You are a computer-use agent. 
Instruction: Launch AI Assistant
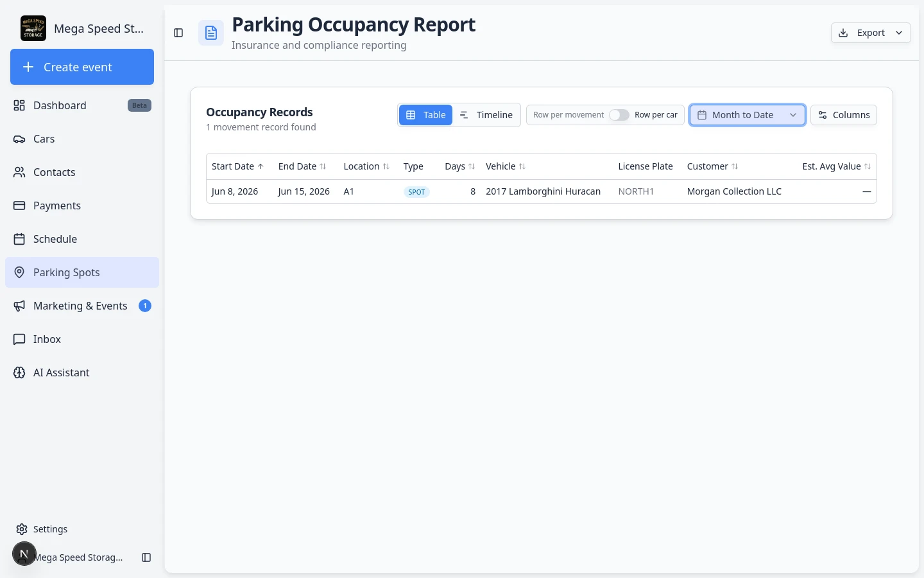point(82,372)
